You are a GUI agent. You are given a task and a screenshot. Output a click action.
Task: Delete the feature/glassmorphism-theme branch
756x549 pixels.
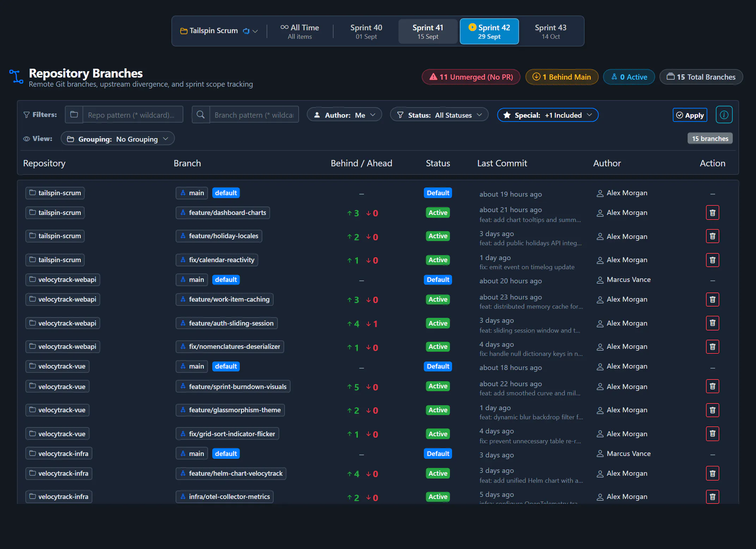tap(712, 410)
